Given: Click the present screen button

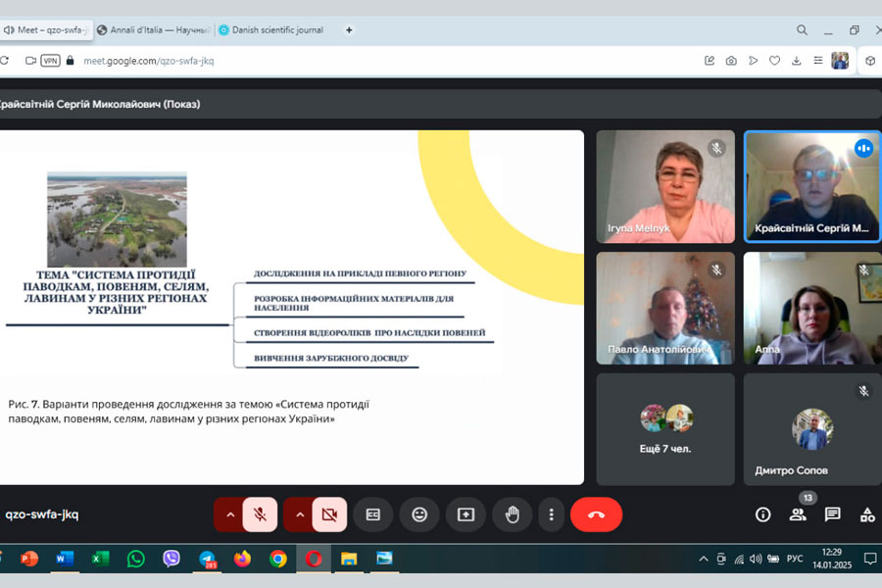Looking at the screenshot, I should point(465,514).
